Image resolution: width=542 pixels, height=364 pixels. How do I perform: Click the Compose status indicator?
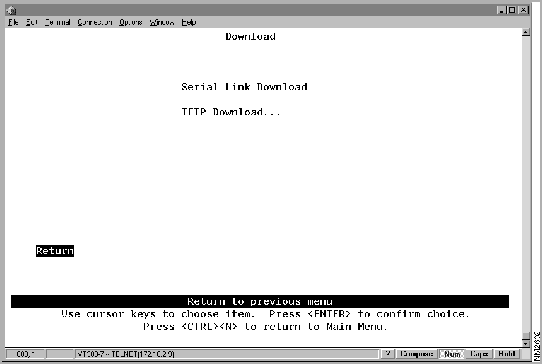coord(417,354)
